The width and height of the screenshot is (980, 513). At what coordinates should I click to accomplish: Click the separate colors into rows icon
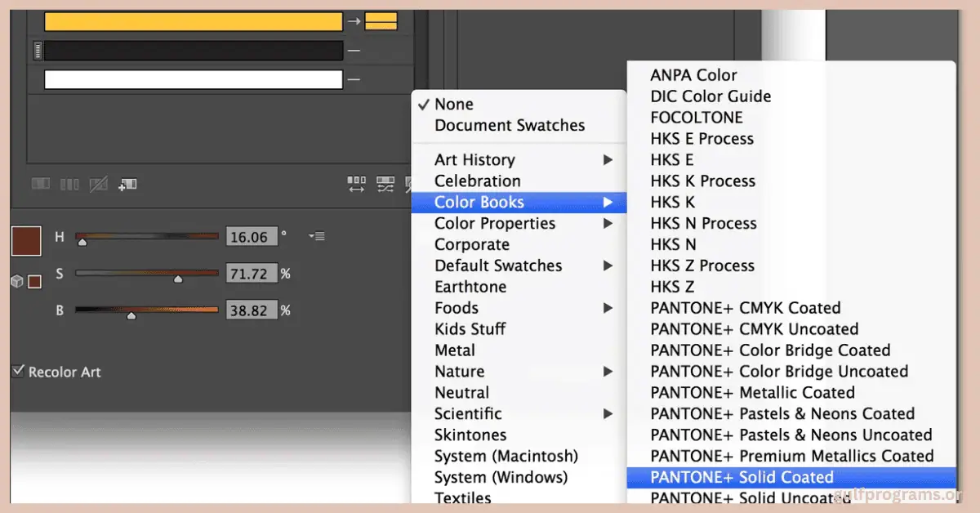pyautogui.click(x=69, y=183)
